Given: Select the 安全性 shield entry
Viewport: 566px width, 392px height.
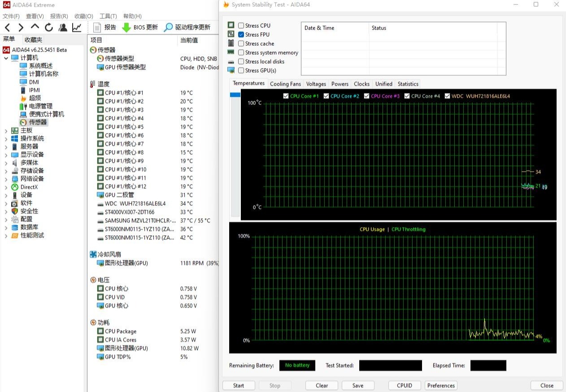Looking at the screenshot, I should click(x=29, y=211).
